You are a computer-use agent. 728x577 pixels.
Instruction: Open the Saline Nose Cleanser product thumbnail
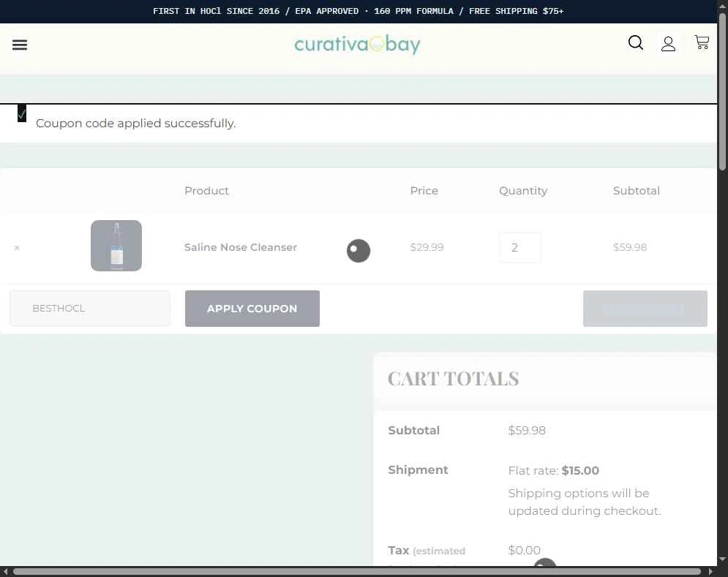pos(116,246)
